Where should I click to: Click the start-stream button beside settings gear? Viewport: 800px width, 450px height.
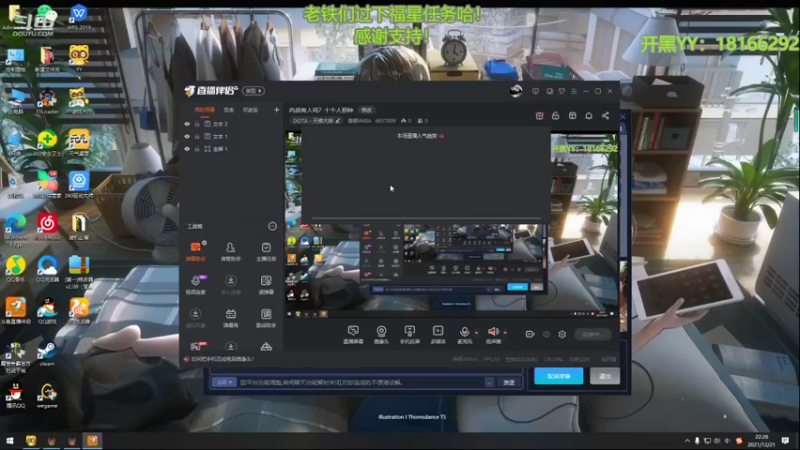coord(592,334)
